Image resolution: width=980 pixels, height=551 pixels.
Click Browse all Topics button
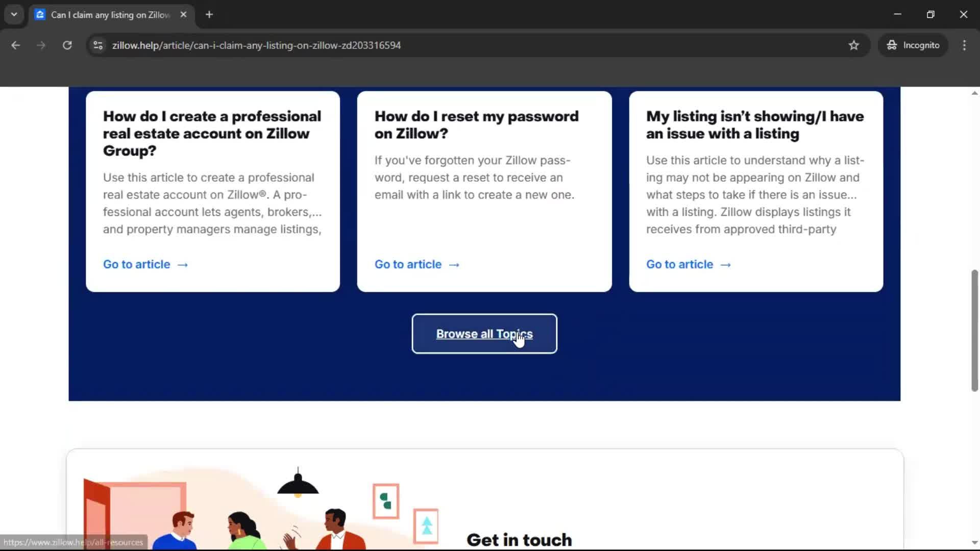(x=484, y=334)
